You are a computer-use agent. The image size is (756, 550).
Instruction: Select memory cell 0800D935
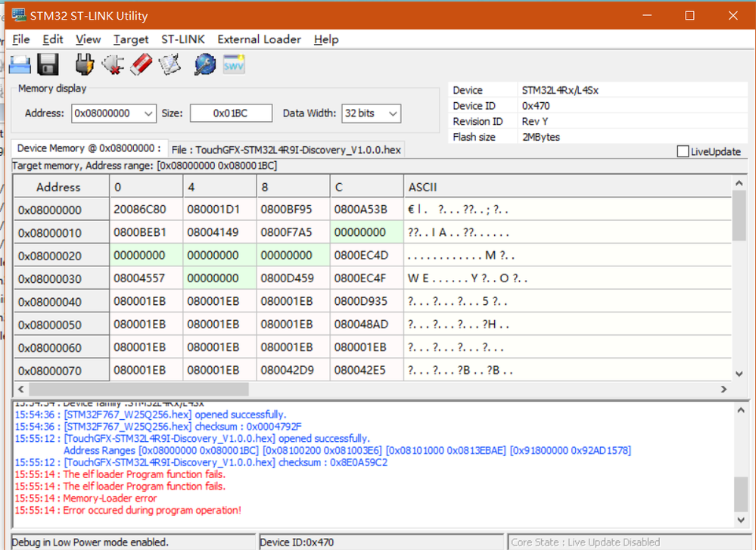point(367,302)
